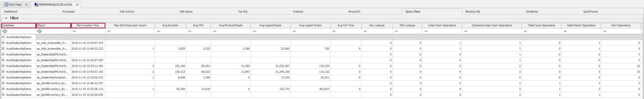Select the Indexes tab
This screenshot has width=644, height=99.
click(298, 12)
